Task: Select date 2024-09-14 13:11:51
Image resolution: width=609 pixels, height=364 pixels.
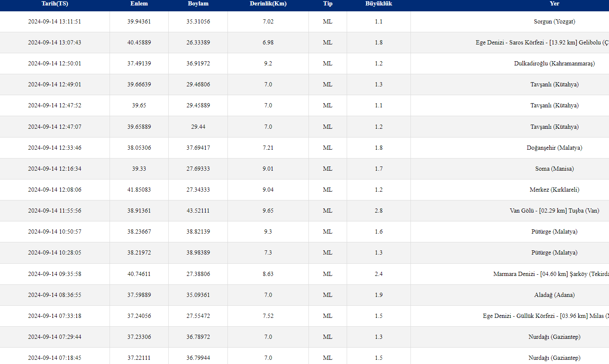Action: coord(55,21)
